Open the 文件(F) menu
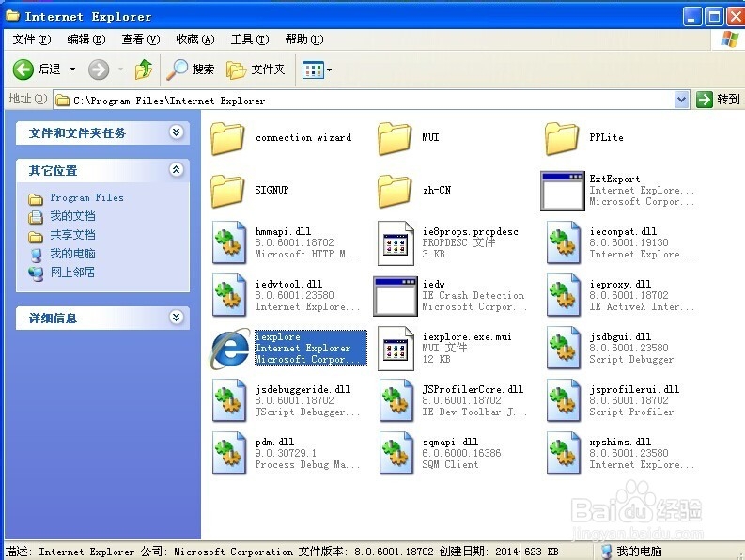This screenshot has width=745, height=560. click(x=32, y=39)
